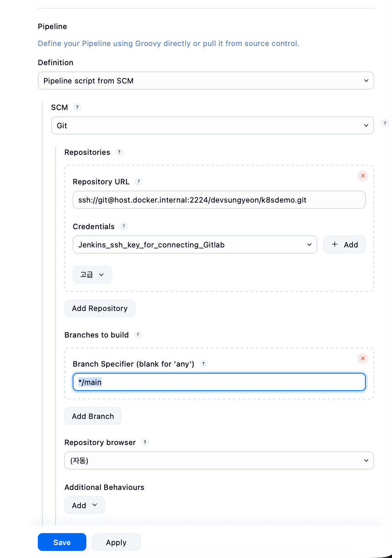Expand the Credentials selection dropdown

click(194, 245)
